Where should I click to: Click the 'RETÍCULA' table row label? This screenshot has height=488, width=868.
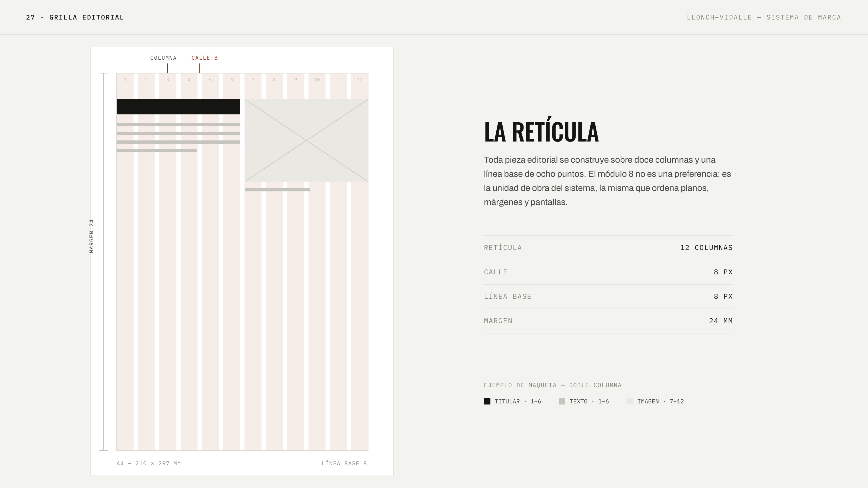click(503, 248)
